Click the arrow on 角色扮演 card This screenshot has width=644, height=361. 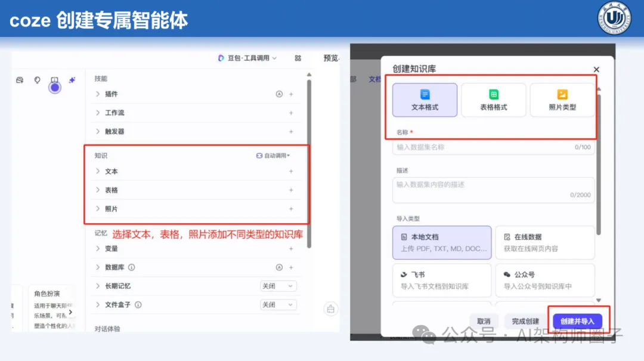pyautogui.click(x=70, y=312)
